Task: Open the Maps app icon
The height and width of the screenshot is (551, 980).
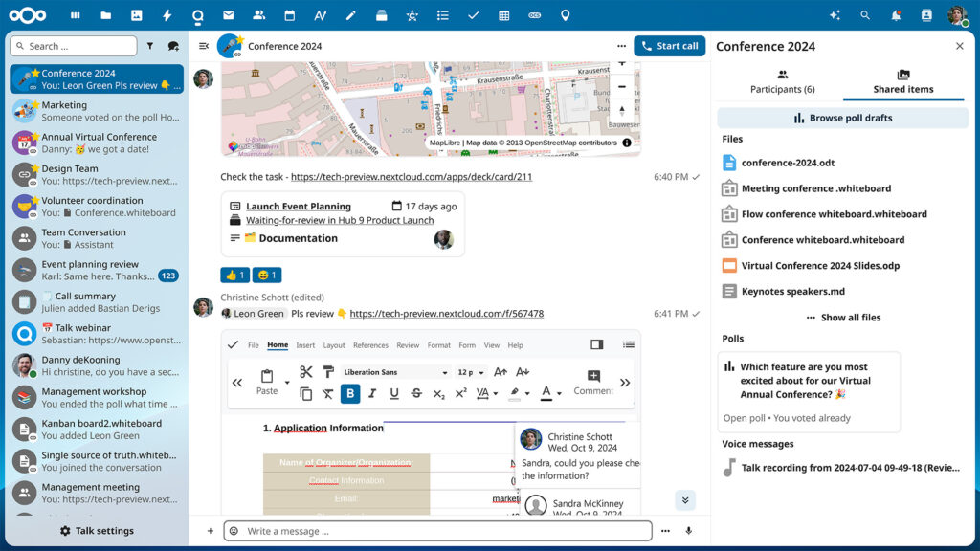Action: point(565,15)
